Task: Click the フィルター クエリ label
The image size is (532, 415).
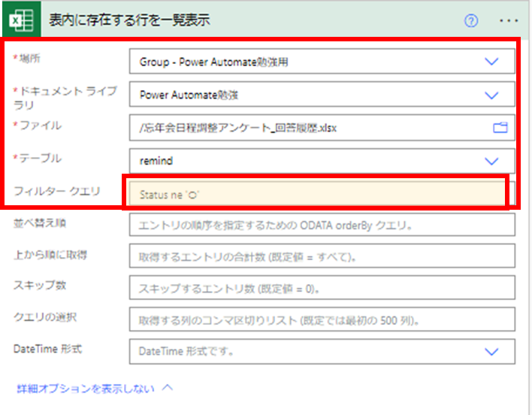Action: pyautogui.click(x=56, y=191)
